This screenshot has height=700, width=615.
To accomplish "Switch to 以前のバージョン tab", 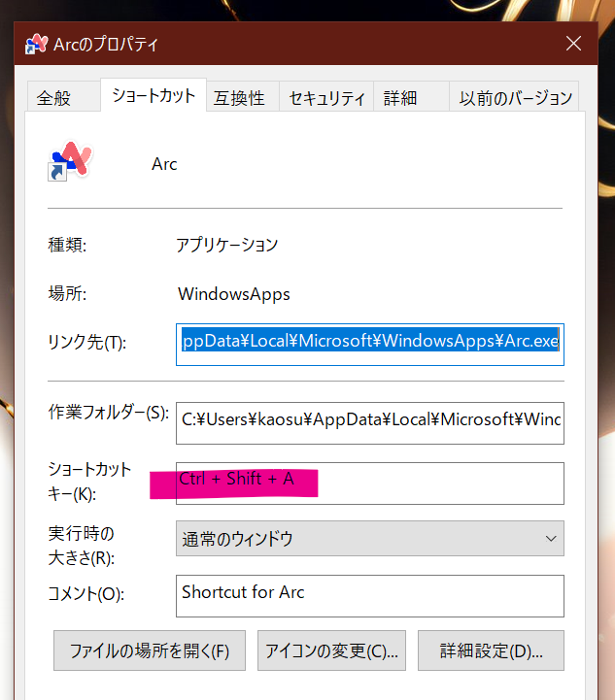I will click(x=514, y=96).
